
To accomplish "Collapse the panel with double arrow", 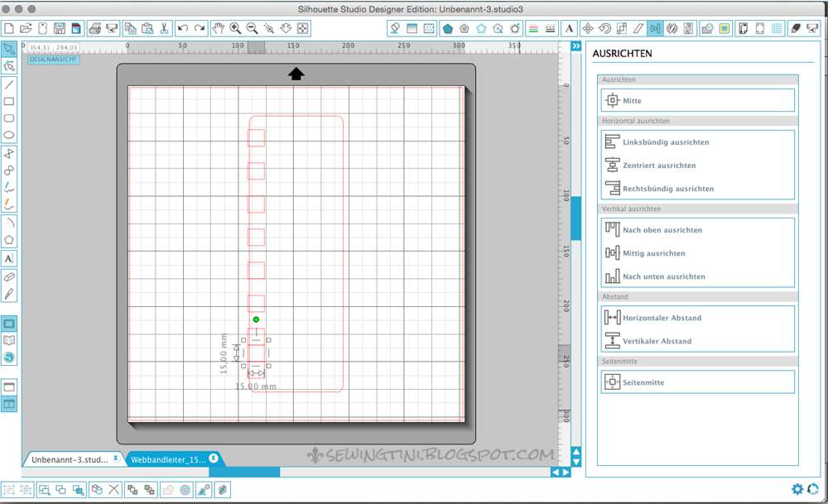I will pos(576,46).
